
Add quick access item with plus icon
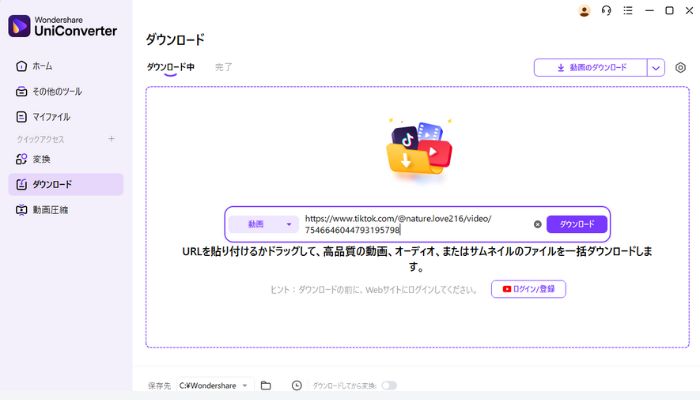point(111,138)
